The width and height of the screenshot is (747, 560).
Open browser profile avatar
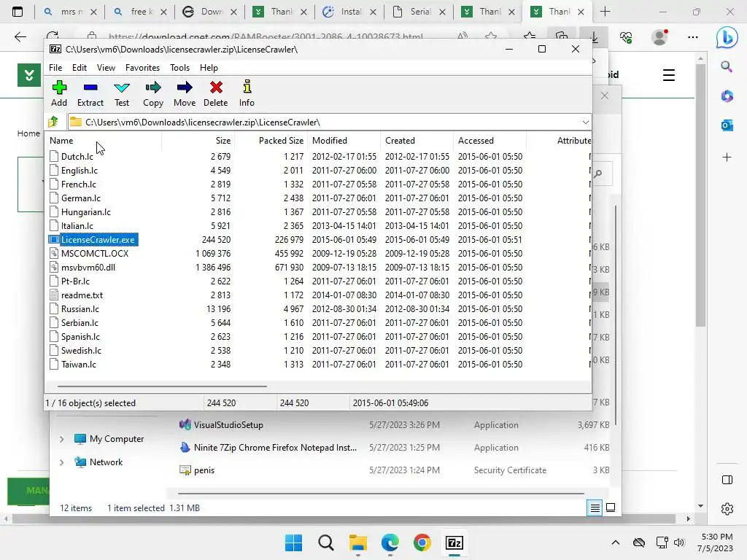coord(659,36)
